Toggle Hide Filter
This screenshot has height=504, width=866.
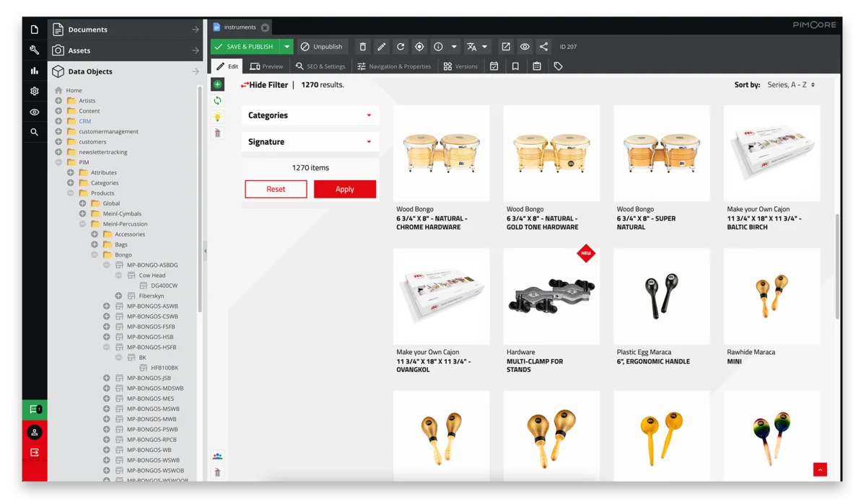pyautogui.click(x=264, y=85)
